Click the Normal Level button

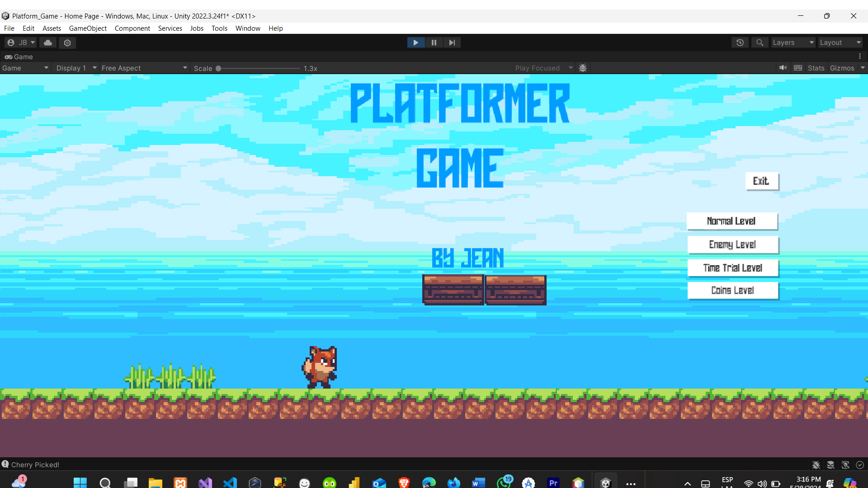pos(732,221)
